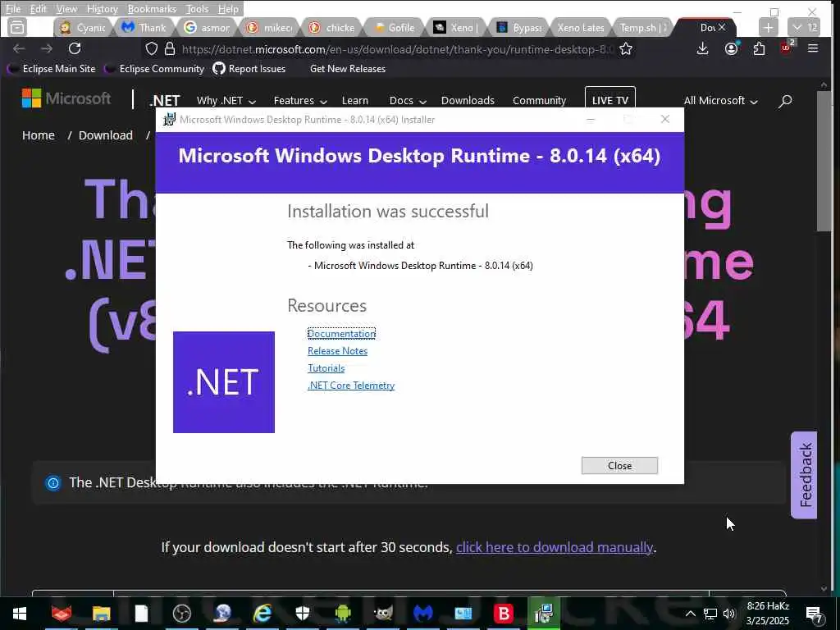Image resolution: width=840 pixels, height=630 pixels.
Task: Open the Report Issues GitHub bookmark
Action: pos(249,69)
